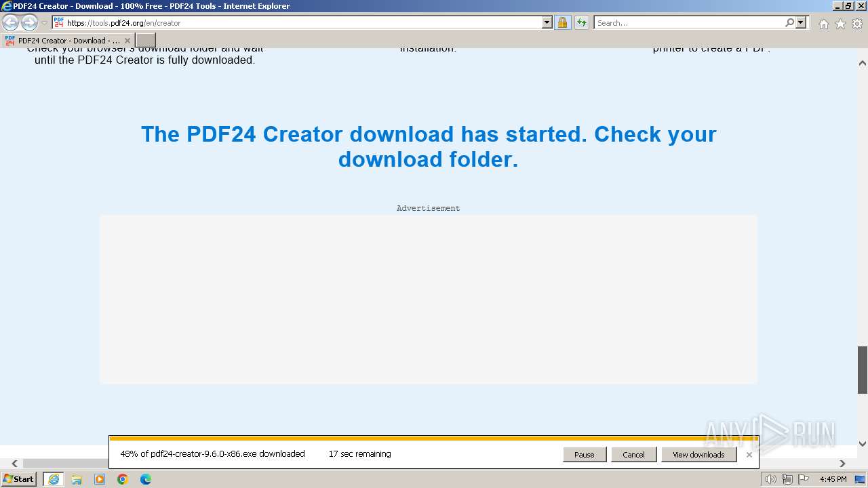Open the media player taskbar icon
This screenshot has height=488, width=868.
pos(100,479)
